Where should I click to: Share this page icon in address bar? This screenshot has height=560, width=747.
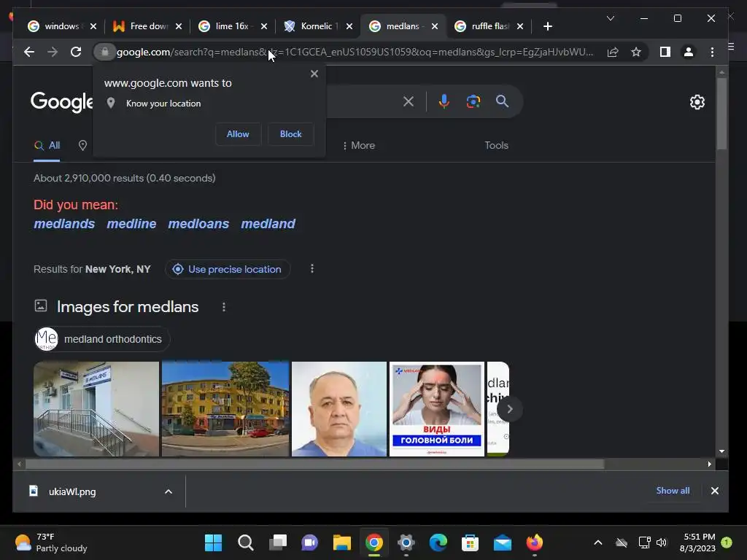[x=613, y=52]
